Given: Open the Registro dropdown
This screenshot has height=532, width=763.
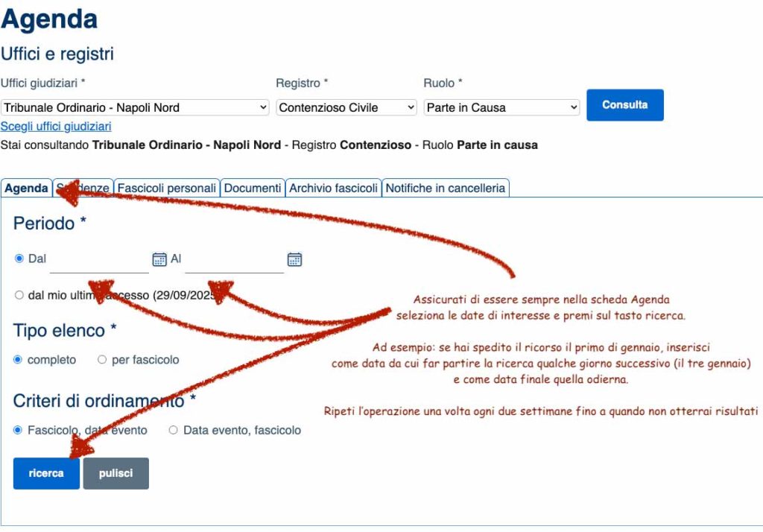Looking at the screenshot, I should [x=346, y=107].
